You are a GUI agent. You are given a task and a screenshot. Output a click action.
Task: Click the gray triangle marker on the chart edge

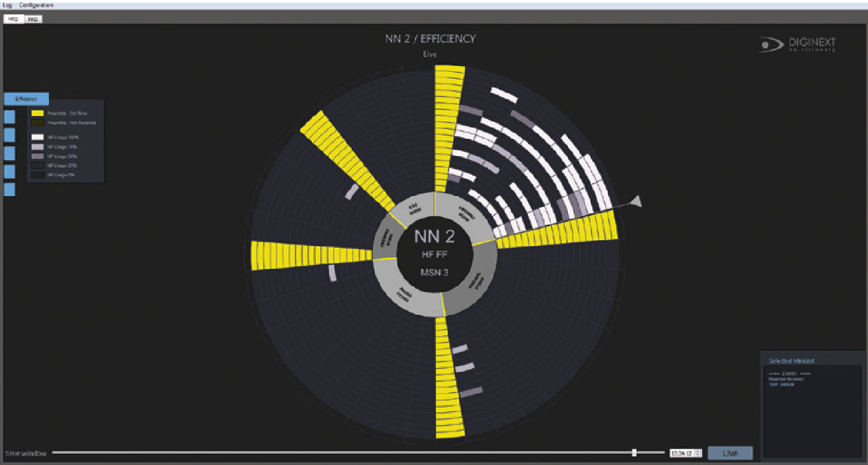[636, 202]
